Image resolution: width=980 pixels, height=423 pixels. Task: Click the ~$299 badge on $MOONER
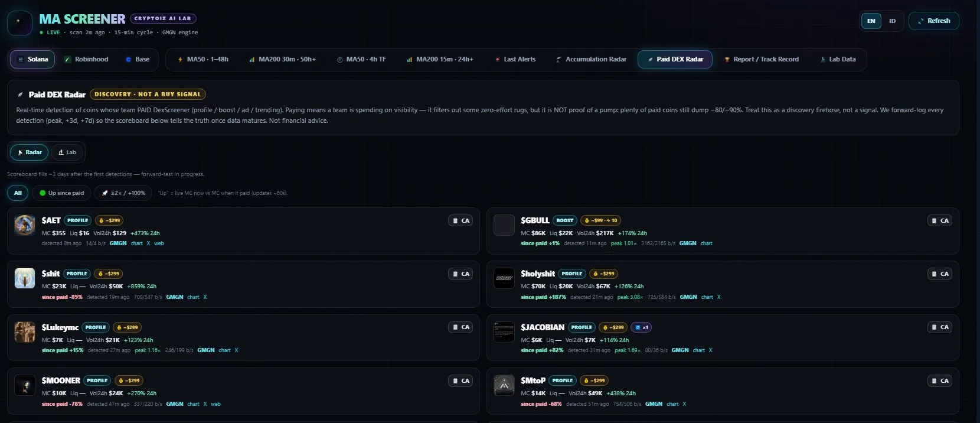[129, 380]
